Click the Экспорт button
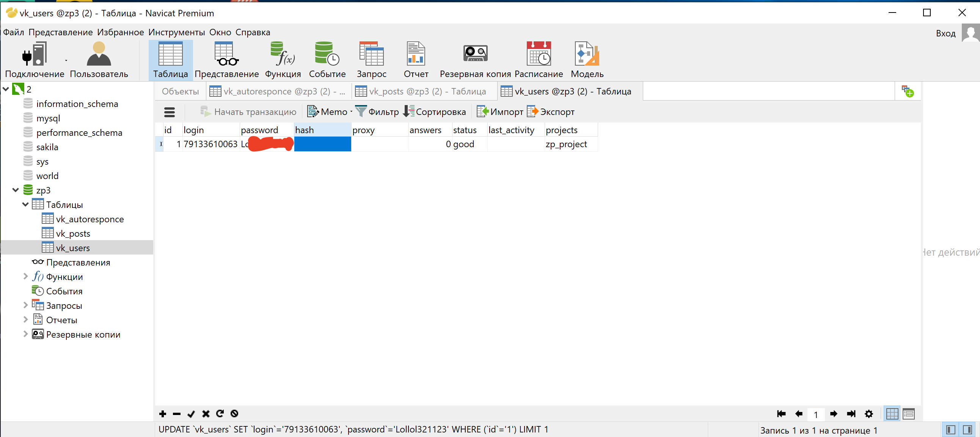980x437 pixels. pyautogui.click(x=550, y=112)
